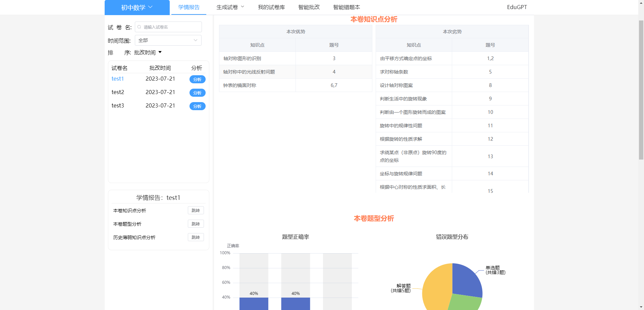644x310 pixels.
Task: Click the 本次劣势 table header
Action: [x=452, y=32]
